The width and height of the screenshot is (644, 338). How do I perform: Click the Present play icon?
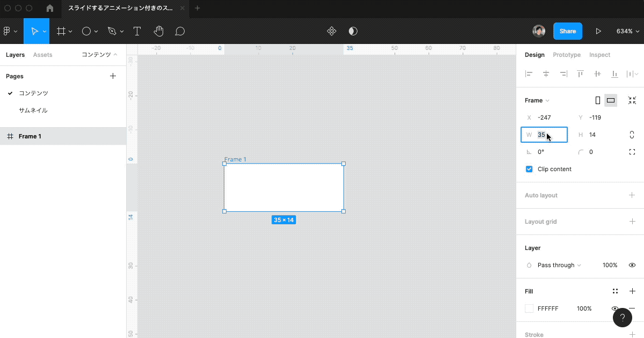[x=598, y=31]
